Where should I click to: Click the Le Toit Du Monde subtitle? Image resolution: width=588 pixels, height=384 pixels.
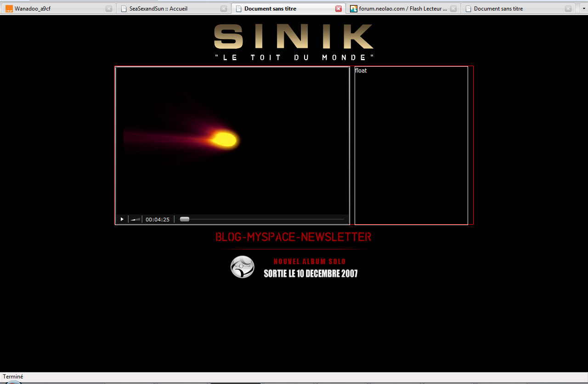(294, 57)
